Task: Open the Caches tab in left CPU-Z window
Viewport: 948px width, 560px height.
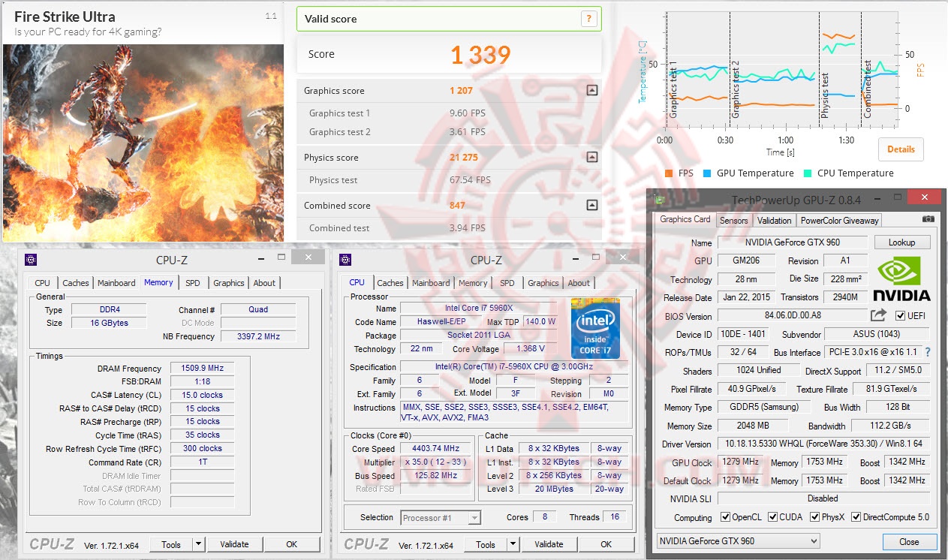Action: point(76,283)
